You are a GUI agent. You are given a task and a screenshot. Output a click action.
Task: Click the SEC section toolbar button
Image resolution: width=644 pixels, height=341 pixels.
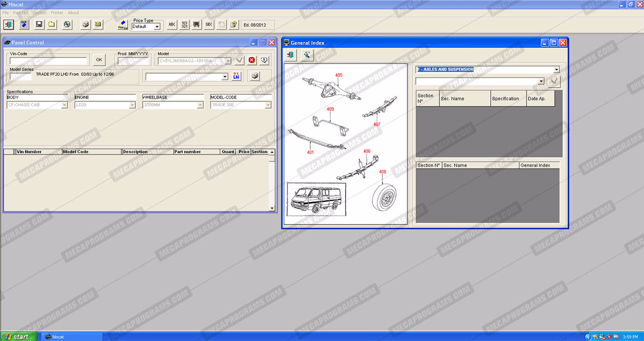(209, 25)
